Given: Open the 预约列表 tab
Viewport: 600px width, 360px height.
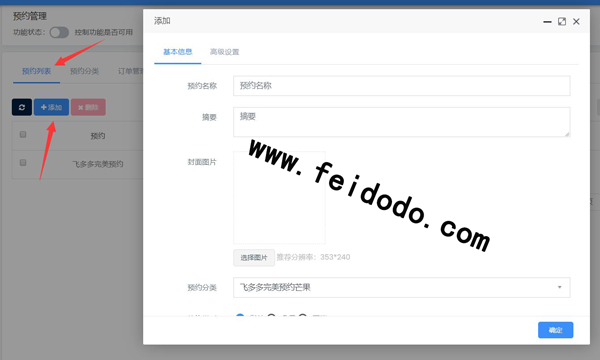Looking at the screenshot, I should coord(36,71).
